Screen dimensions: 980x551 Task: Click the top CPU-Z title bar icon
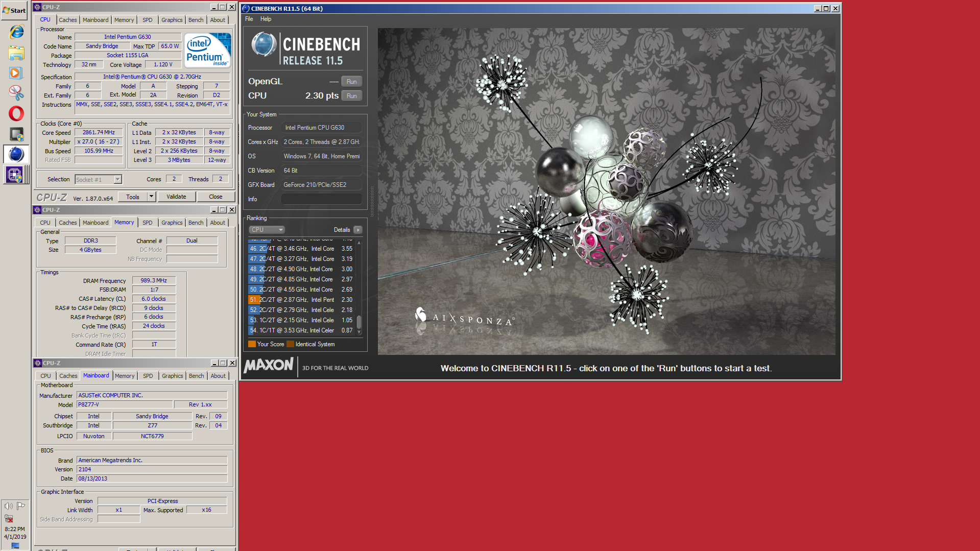coord(37,7)
